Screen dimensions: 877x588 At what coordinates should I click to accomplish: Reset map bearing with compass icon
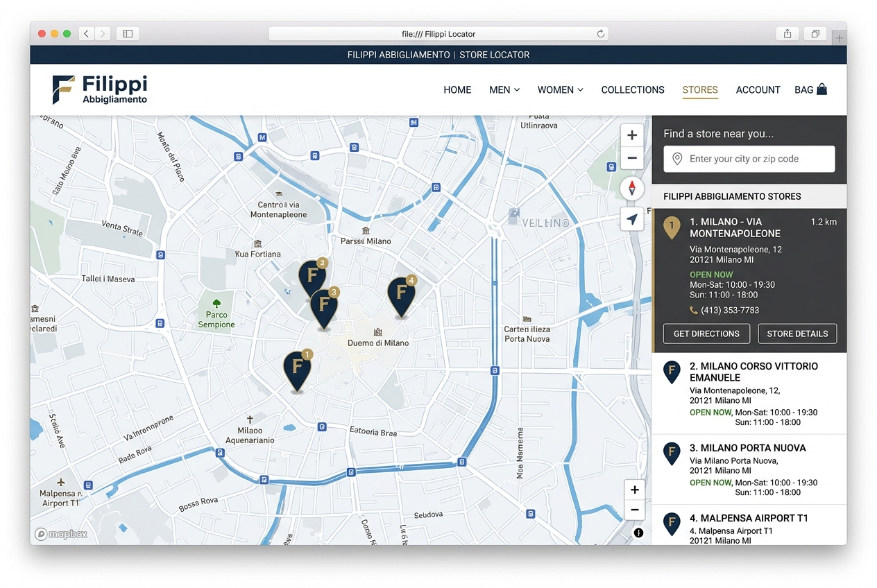coord(631,189)
